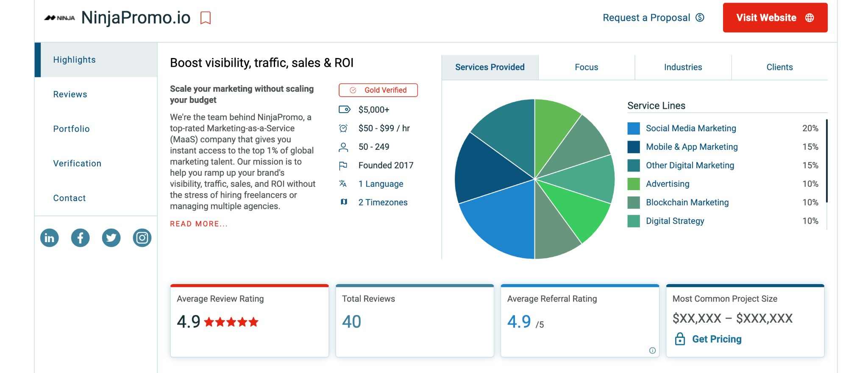Image resolution: width=868 pixels, height=373 pixels.
Task: Open Other Digital Marketing service line
Action: pos(690,166)
